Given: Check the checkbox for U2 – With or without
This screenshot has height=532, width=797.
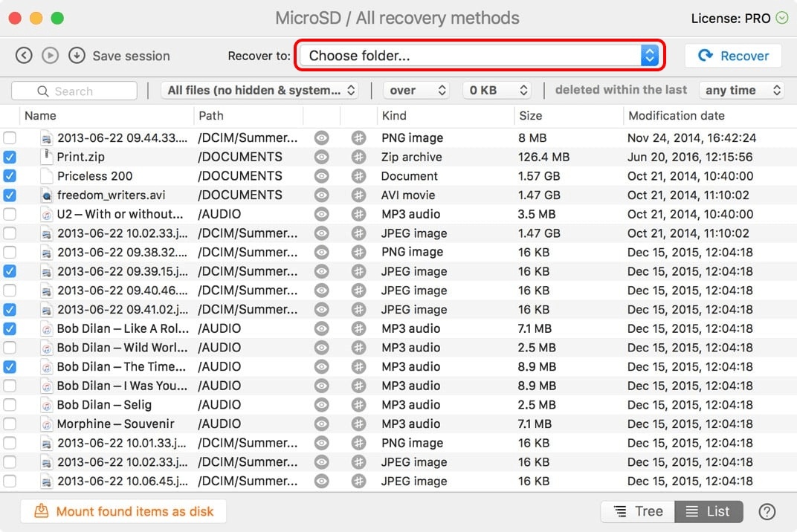Looking at the screenshot, I should (10, 213).
